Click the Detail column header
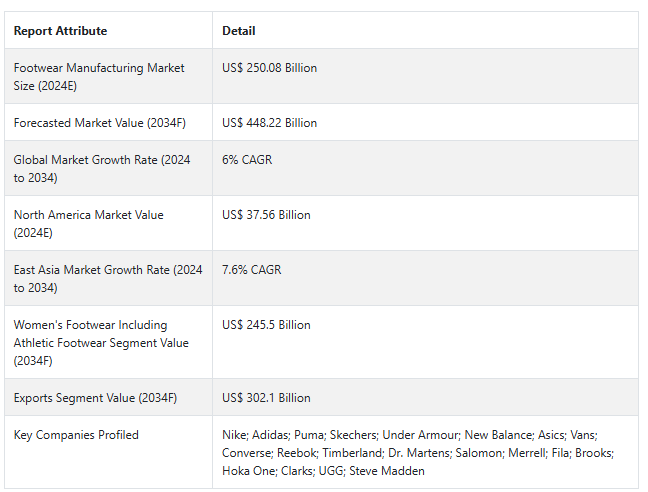The image size is (648, 492). click(x=238, y=31)
